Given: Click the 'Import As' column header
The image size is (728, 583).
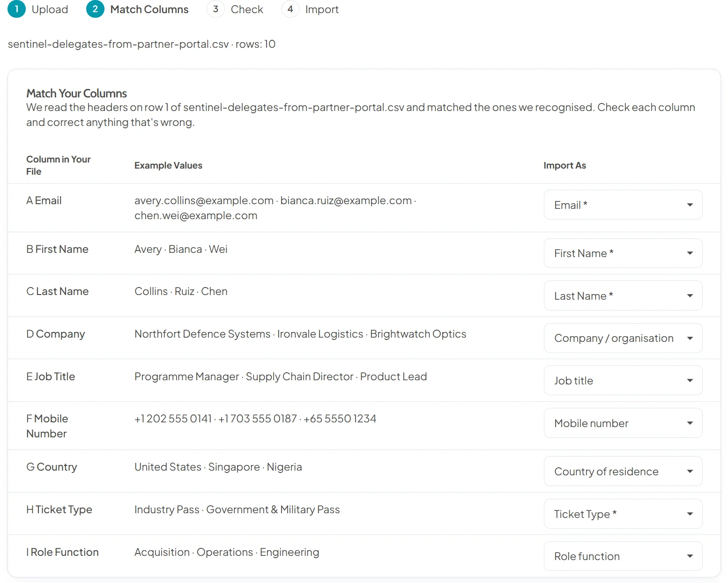Looking at the screenshot, I should tap(565, 165).
